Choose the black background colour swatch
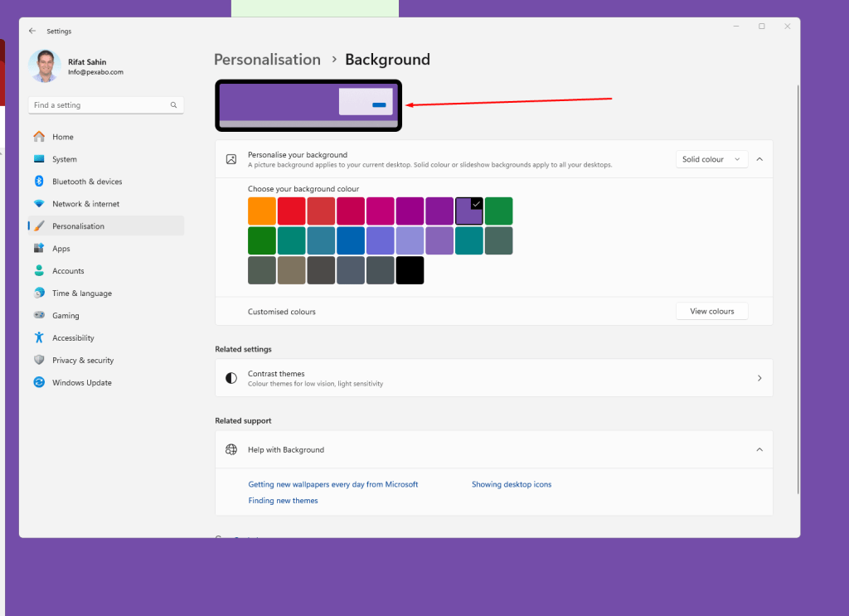This screenshot has height=616, width=849. click(x=410, y=270)
